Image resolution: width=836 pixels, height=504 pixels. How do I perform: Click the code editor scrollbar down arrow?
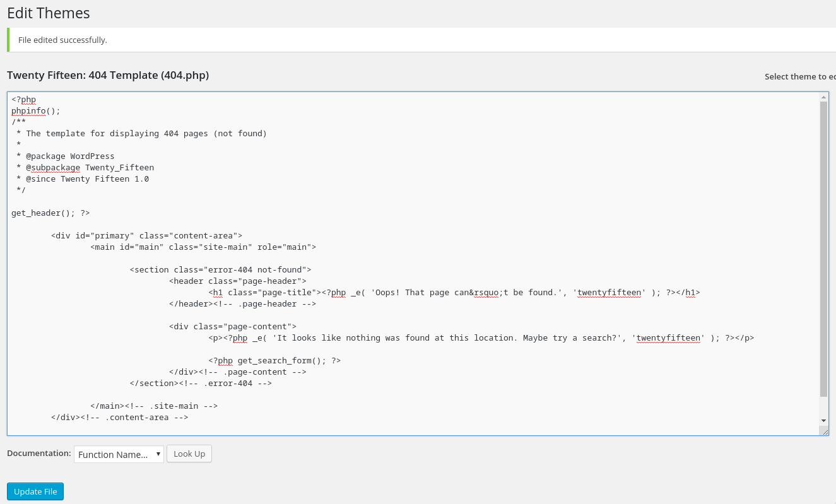(823, 420)
